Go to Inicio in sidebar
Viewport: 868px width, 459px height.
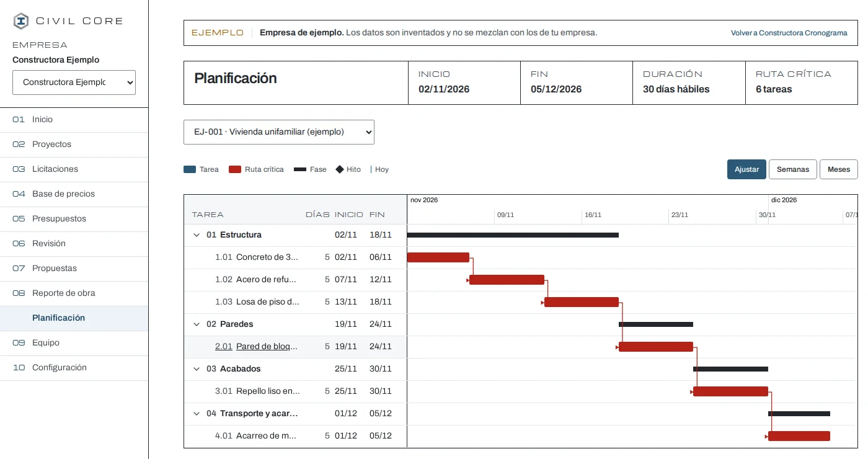tap(74, 120)
